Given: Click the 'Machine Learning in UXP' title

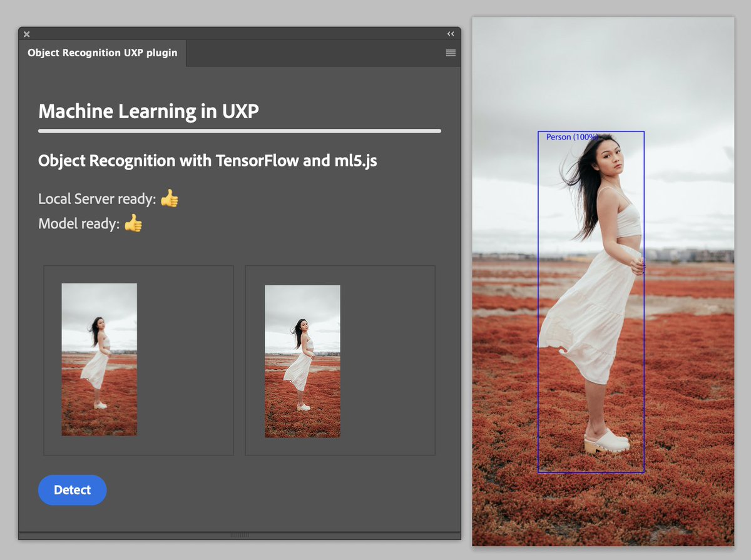Looking at the screenshot, I should tap(148, 111).
